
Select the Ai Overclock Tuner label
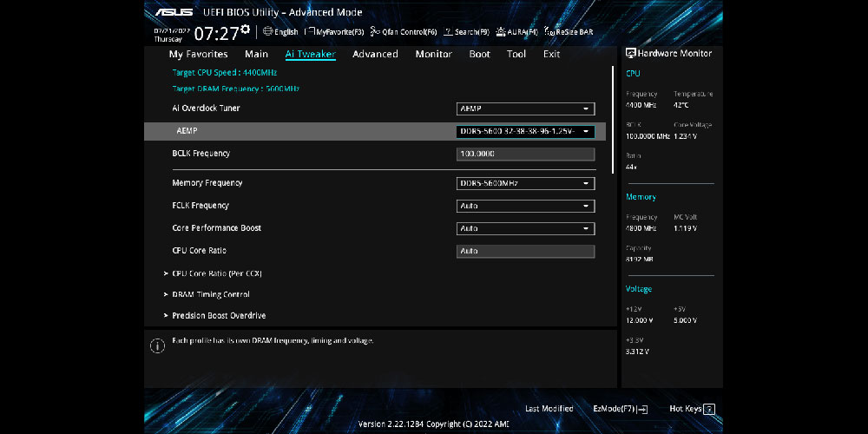point(206,108)
